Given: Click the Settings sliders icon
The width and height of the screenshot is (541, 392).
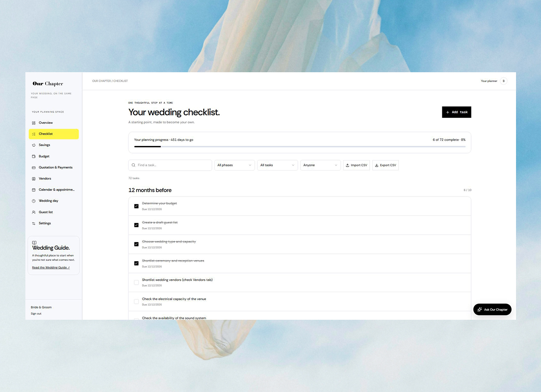Looking at the screenshot, I should (x=34, y=223).
